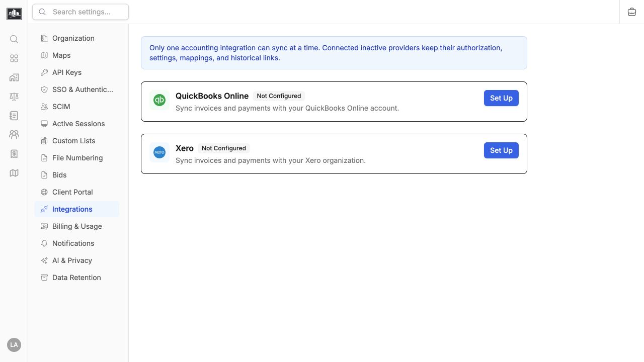The height and width of the screenshot is (362, 644).
Task: Set up Xero integration
Action: [x=501, y=150]
